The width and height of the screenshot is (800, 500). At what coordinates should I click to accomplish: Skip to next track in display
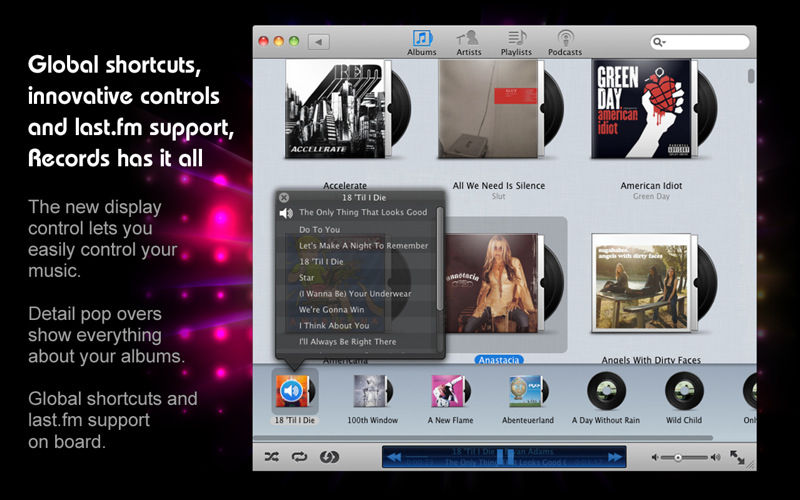click(x=615, y=457)
